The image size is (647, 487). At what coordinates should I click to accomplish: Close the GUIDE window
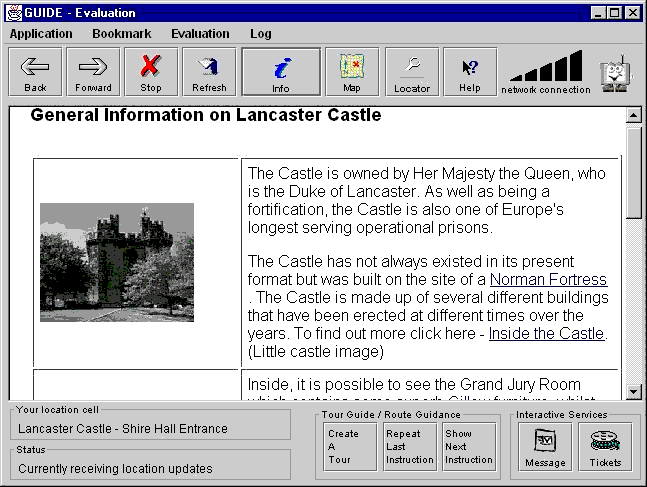(x=633, y=13)
